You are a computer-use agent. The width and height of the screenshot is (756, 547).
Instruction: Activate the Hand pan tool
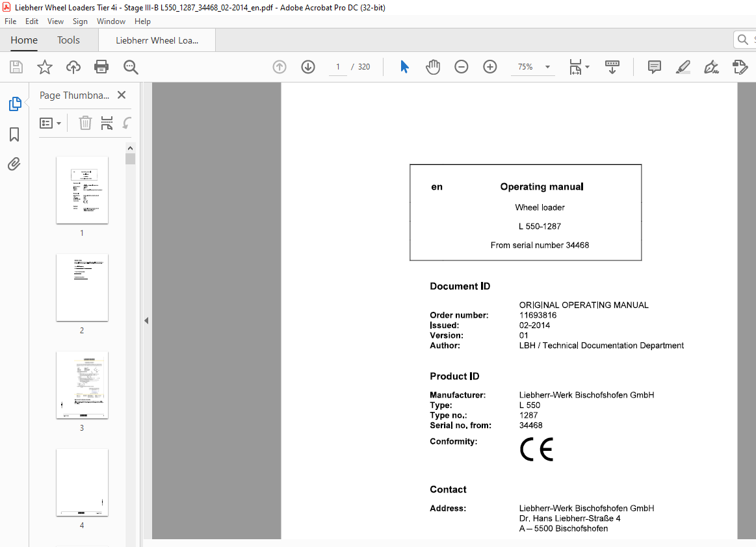[433, 67]
